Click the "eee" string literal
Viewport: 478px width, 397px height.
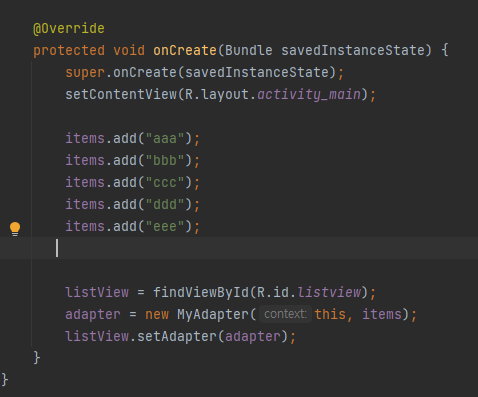click(165, 226)
